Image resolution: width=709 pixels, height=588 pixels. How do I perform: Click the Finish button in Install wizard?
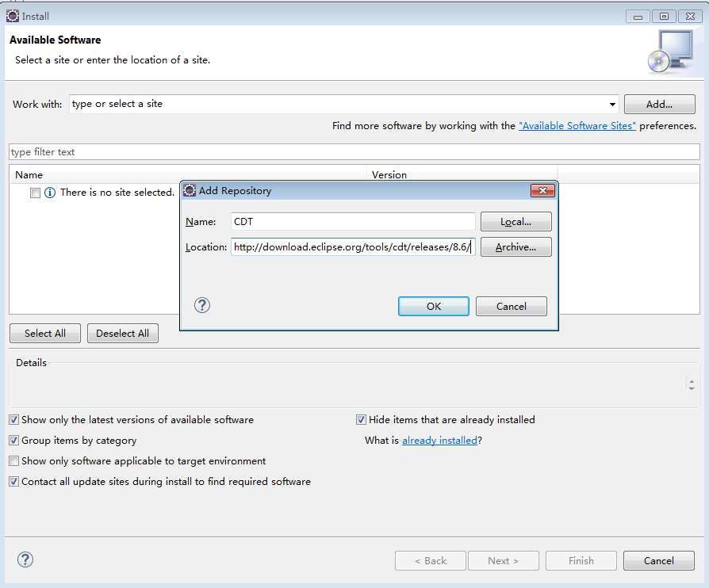(581, 561)
